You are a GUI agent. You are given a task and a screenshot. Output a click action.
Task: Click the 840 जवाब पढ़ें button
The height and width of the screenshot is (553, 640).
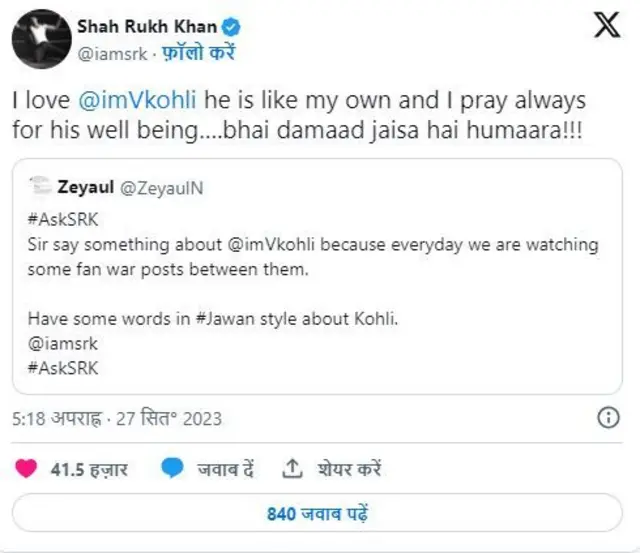(319, 515)
